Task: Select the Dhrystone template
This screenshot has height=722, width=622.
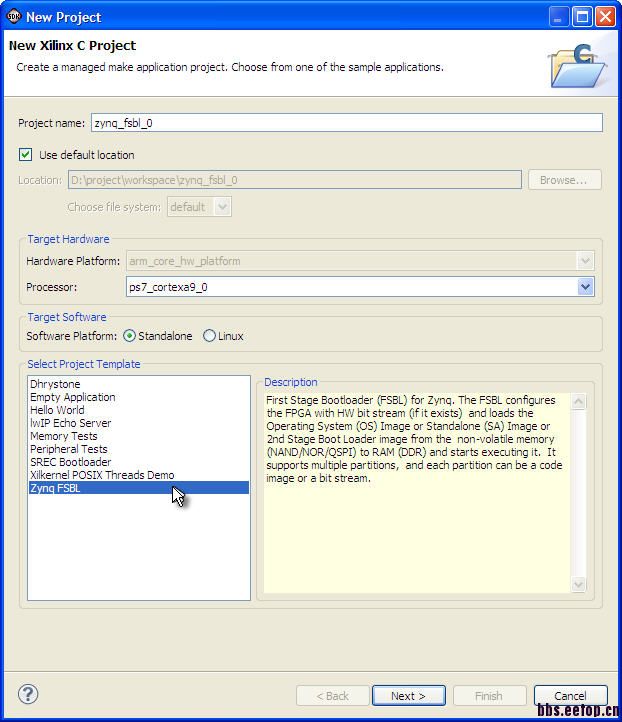Action: 139,384
